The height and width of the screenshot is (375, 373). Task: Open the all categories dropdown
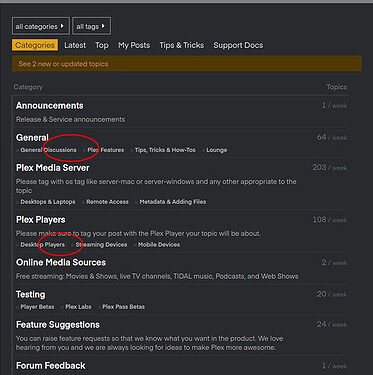[x=41, y=26]
